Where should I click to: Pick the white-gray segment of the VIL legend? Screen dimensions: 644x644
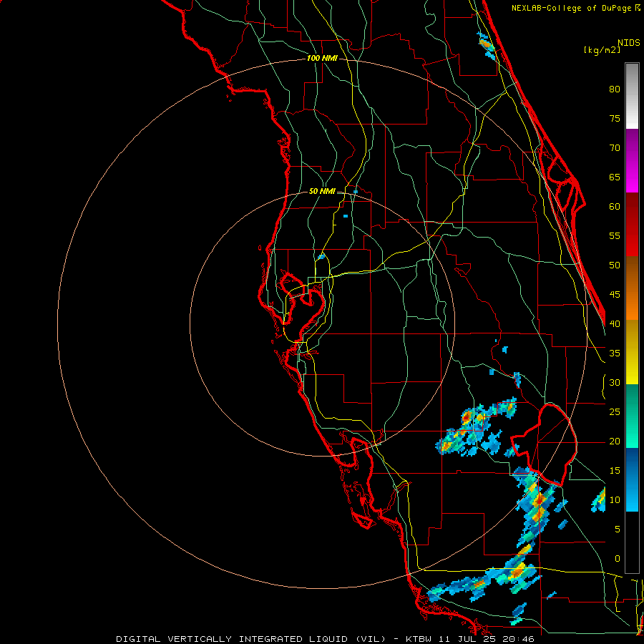(x=632, y=96)
